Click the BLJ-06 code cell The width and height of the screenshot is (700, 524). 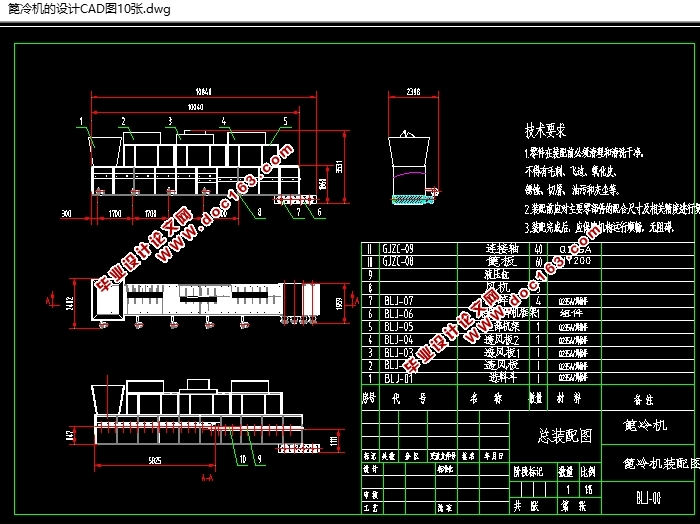399,314
